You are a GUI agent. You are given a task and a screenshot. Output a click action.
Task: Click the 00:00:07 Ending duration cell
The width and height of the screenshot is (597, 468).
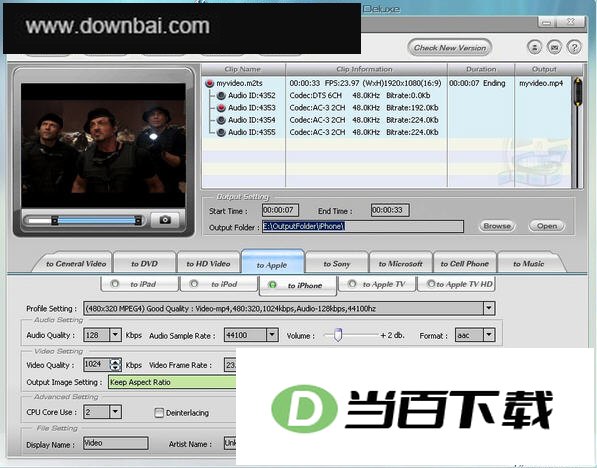(x=477, y=83)
